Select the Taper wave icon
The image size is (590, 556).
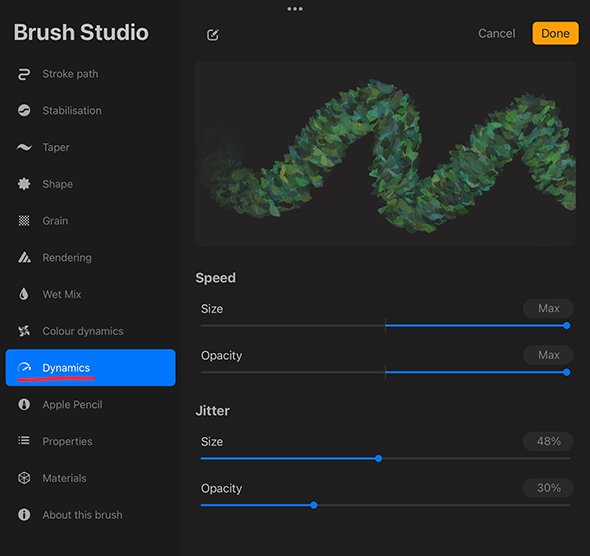[24, 147]
